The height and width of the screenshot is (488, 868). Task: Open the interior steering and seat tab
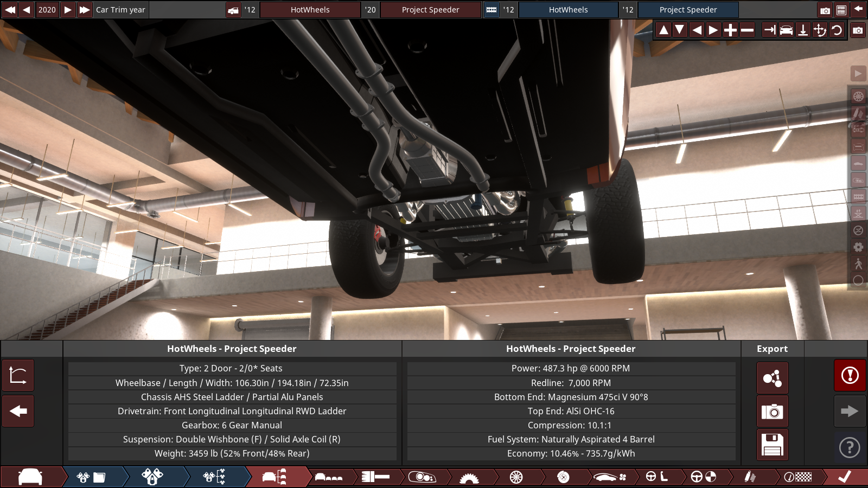click(656, 477)
